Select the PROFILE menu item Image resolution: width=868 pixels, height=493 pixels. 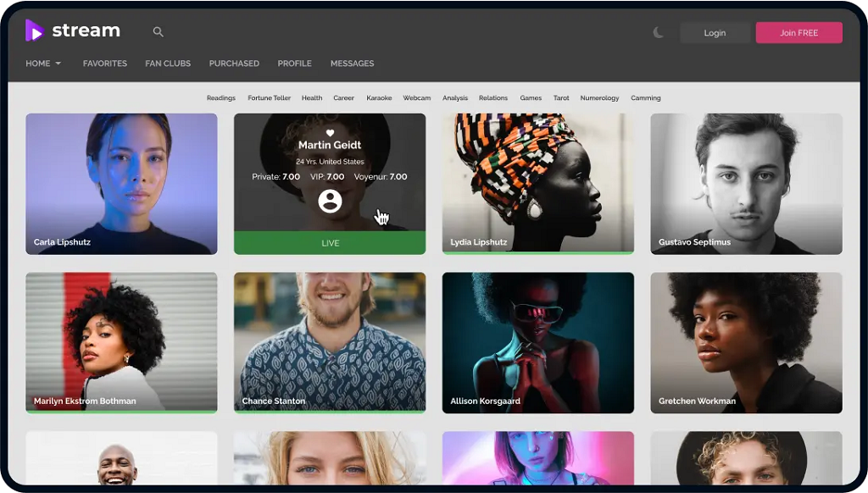tap(294, 64)
